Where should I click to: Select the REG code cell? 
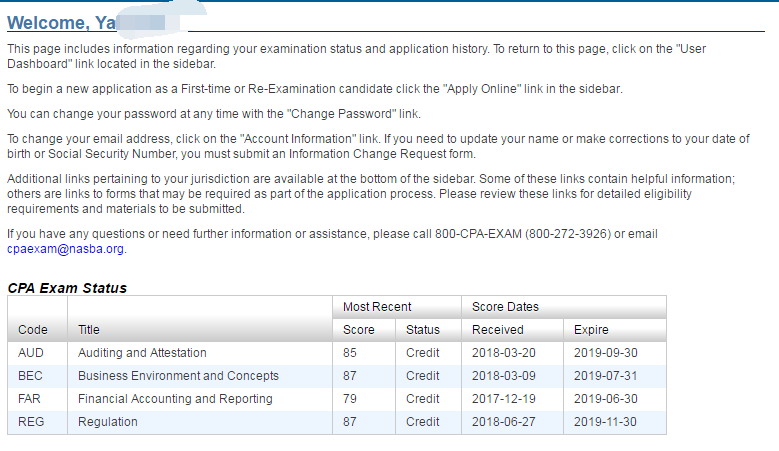[32, 422]
